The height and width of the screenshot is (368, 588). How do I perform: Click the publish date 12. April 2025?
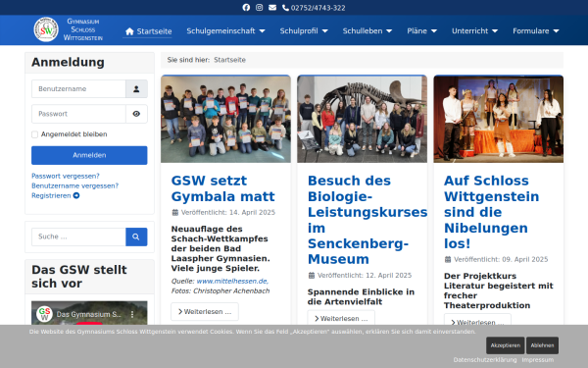coord(388,276)
